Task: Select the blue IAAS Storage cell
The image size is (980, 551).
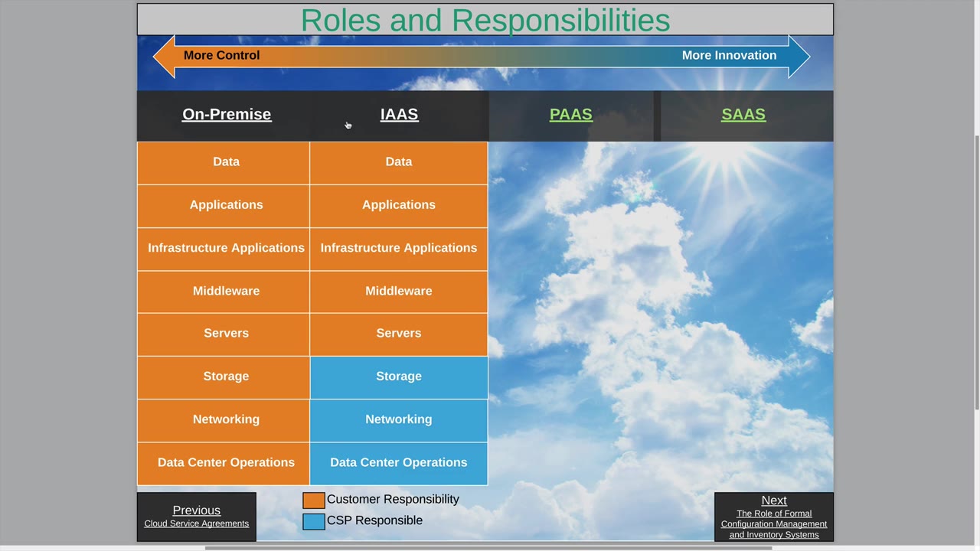Action: [x=399, y=377]
